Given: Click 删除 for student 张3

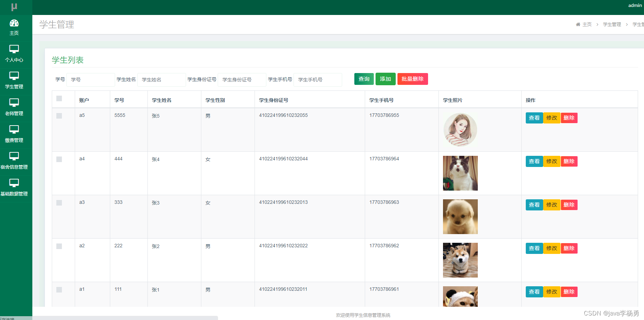Looking at the screenshot, I should click(x=569, y=205).
